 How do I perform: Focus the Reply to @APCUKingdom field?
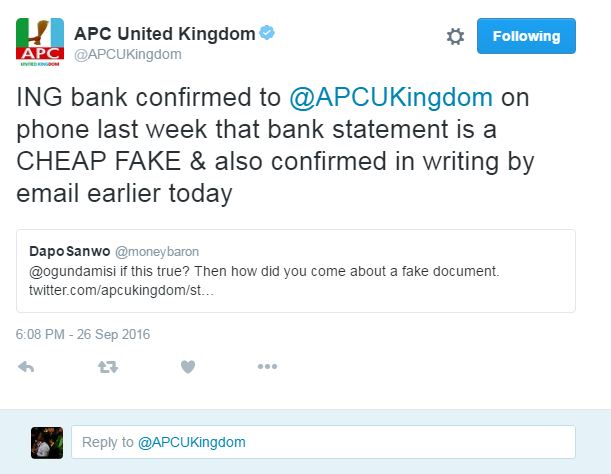324,442
